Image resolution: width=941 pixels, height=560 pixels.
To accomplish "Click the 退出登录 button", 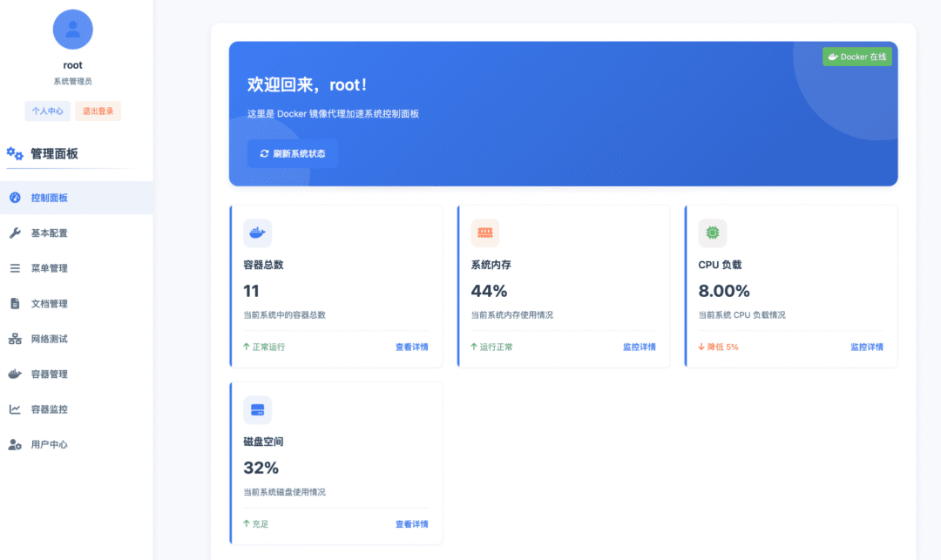I will pos(98,111).
